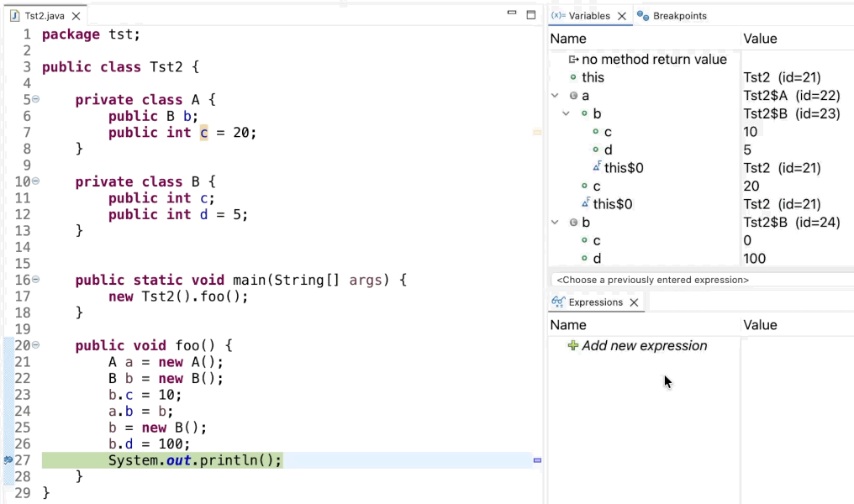This screenshot has height=504, width=854.
Task: Click the Name column header in Expressions
Action: (568, 325)
